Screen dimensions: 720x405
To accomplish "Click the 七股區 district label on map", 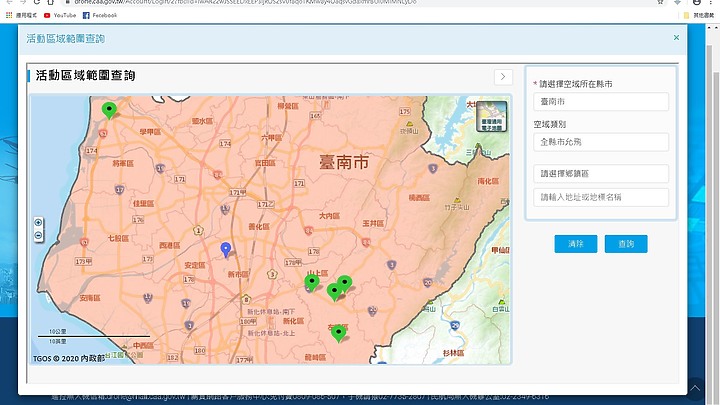I will [118, 238].
